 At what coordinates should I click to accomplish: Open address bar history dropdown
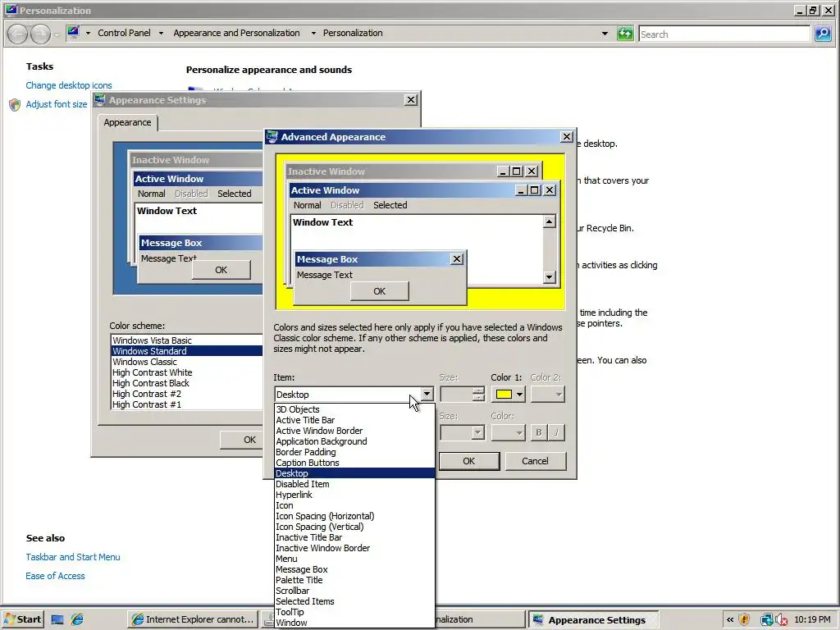pos(605,33)
